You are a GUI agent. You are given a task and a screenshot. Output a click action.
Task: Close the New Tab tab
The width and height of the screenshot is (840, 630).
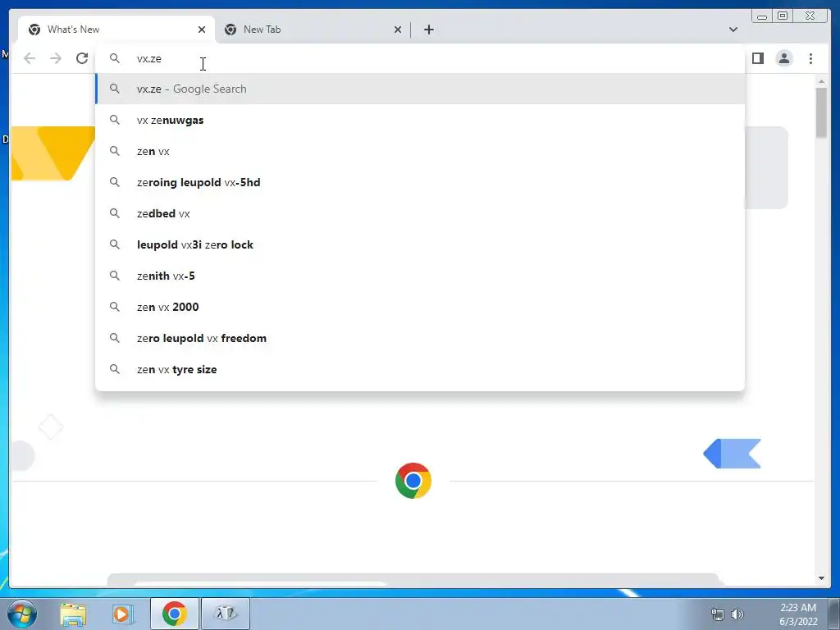[x=398, y=30]
